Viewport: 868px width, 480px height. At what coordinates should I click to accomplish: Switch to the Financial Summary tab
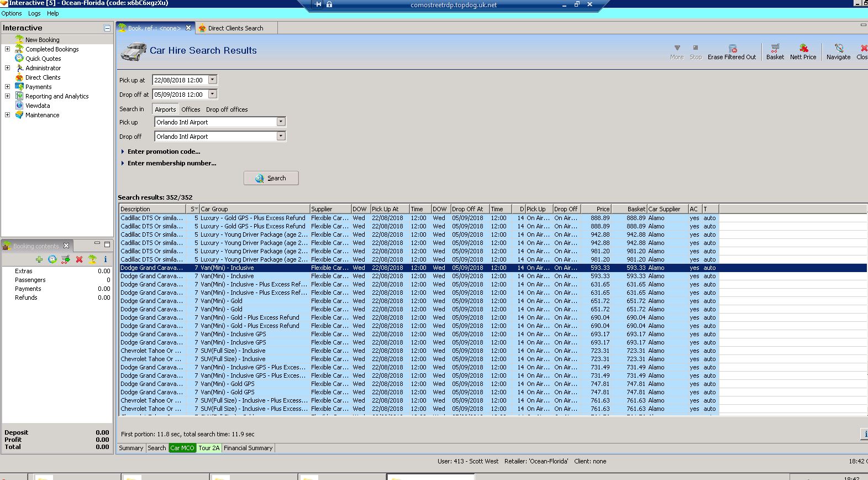pos(248,448)
